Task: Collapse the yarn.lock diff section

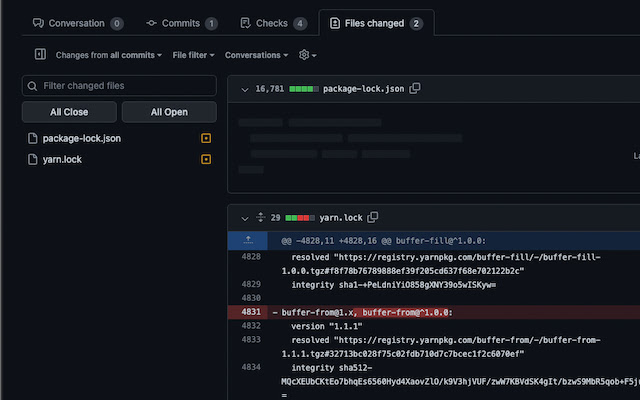Action: click(x=243, y=217)
